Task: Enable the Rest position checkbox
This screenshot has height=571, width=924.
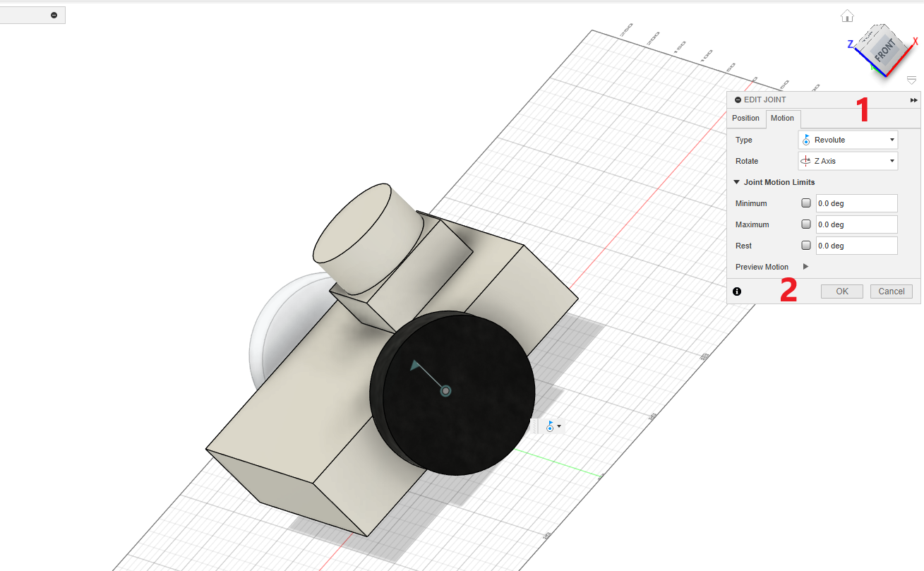Action: [806, 246]
